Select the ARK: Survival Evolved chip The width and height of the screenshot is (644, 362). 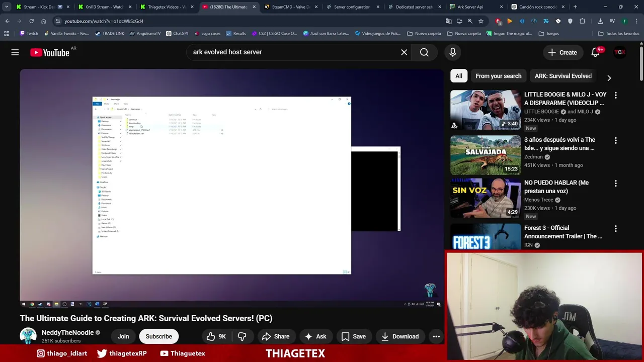tap(563, 76)
